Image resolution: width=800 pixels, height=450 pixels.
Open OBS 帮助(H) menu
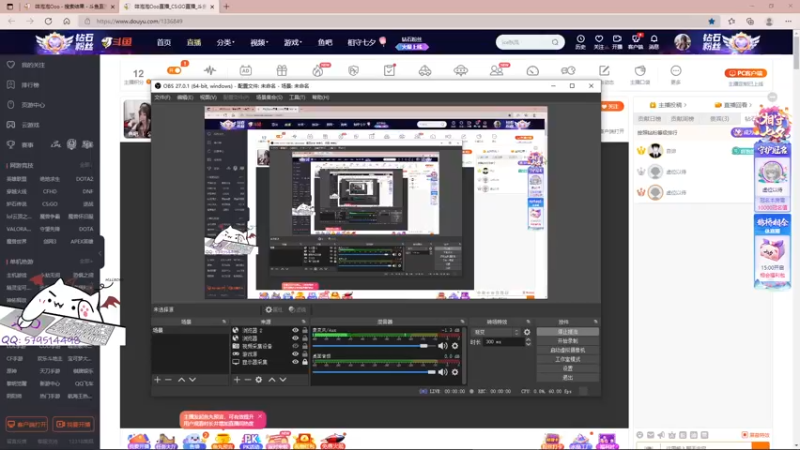pyautogui.click(x=320, y=97)
